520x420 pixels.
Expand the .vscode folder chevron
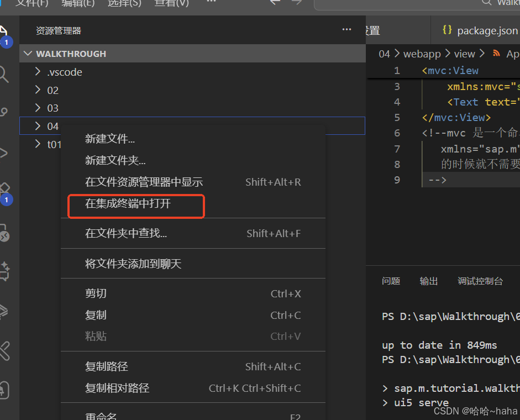point(38,72)
